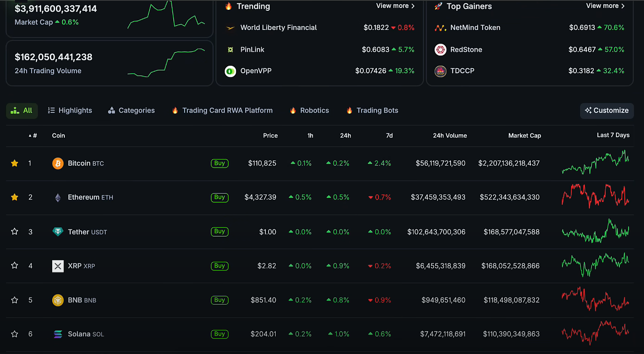Click the RedStone icon under Top Gainers
The image size is (644, 354).
click(440, 49)
